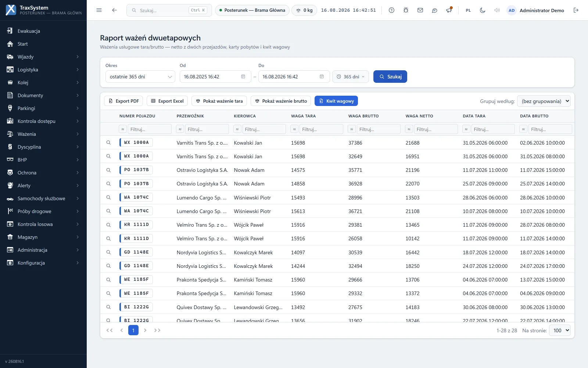Open the mail messages icon
588x368 pixels.
[x=420, y=10]
